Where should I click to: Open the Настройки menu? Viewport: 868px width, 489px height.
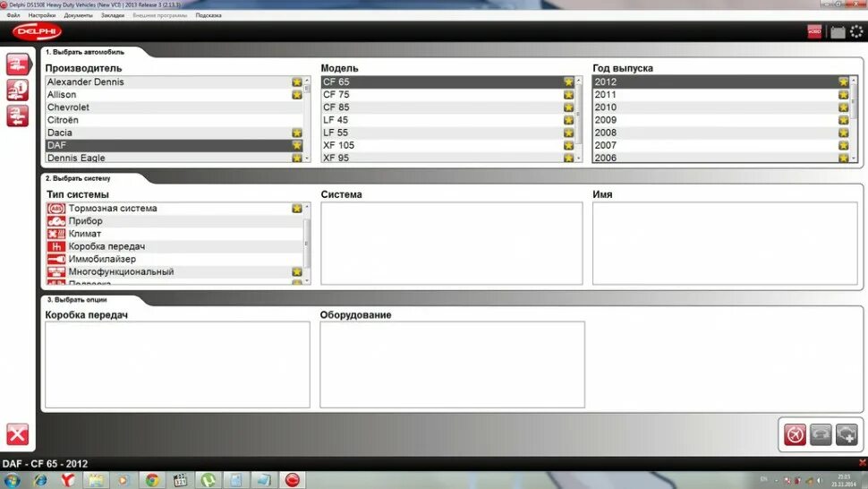pos(42,15)
